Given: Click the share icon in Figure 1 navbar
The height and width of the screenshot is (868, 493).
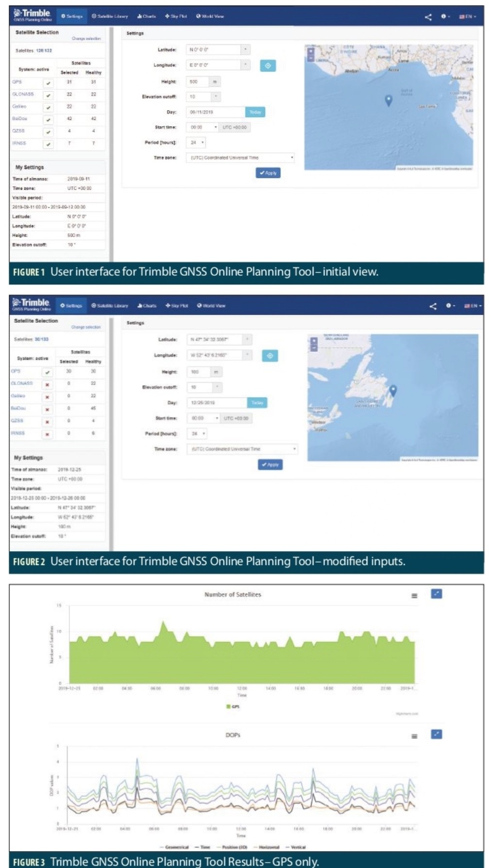Looking at the screenshot, I should [428, 17].
